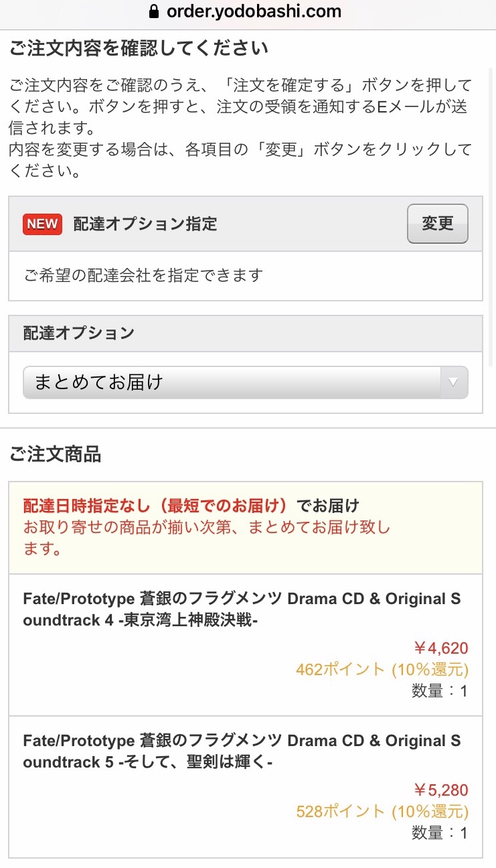Tap the 配達オプション指定 section header
The height and width of the screenshot is (868, 496).
pyautogui.click(x=145, y=224)
